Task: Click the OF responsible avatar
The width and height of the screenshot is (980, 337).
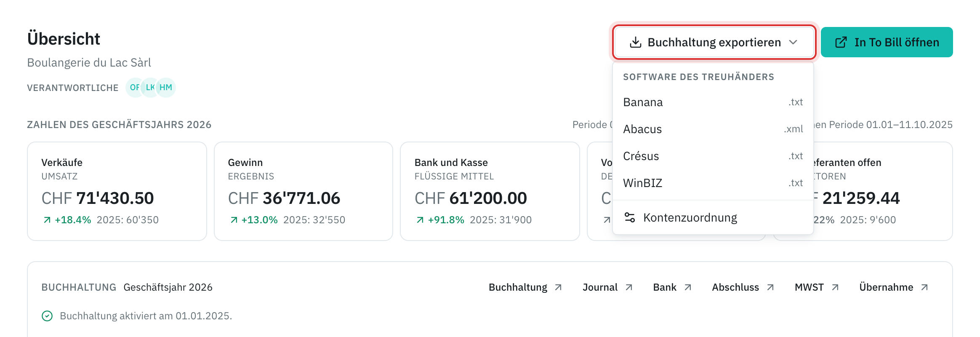Action: point(135,88)
